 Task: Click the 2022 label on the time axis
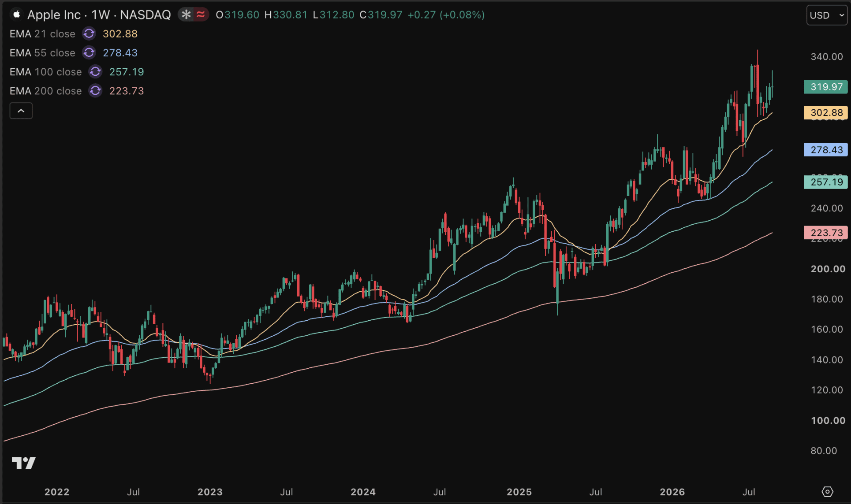click(57, 492)
